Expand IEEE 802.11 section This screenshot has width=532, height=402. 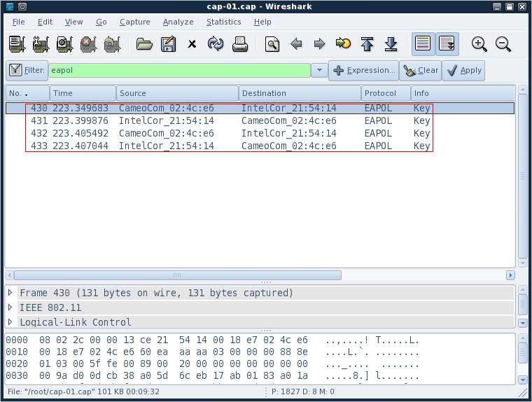pos(10,307)
